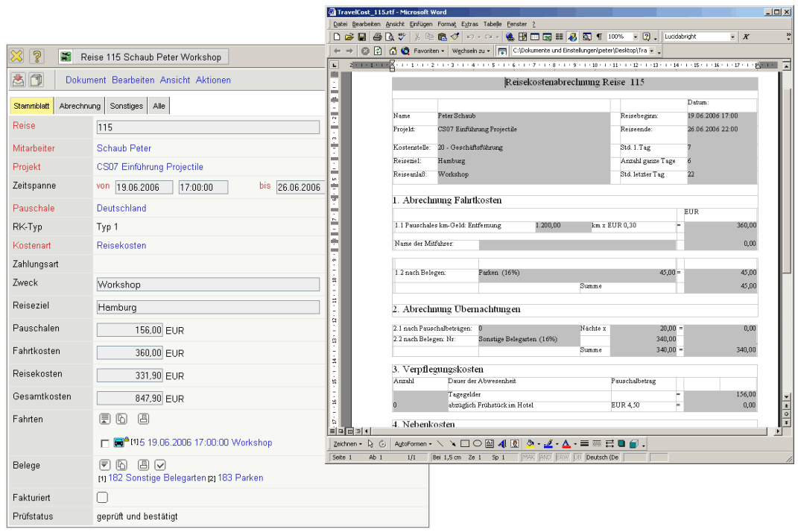Click the Open folder icon in Word

[x=349, y=37]
